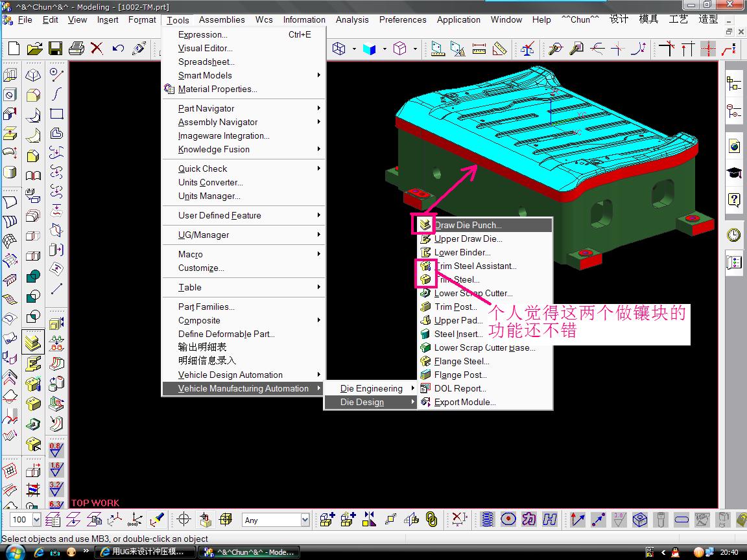This screenshot has height=560, width=747.
Task: Click the Open folder icon
Action: point(34,49)
